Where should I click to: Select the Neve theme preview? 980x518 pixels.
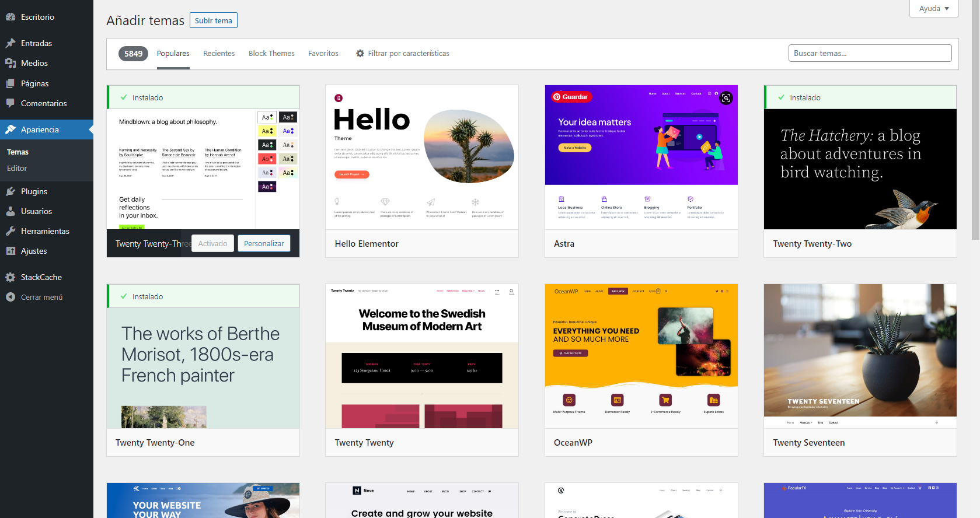422,501
